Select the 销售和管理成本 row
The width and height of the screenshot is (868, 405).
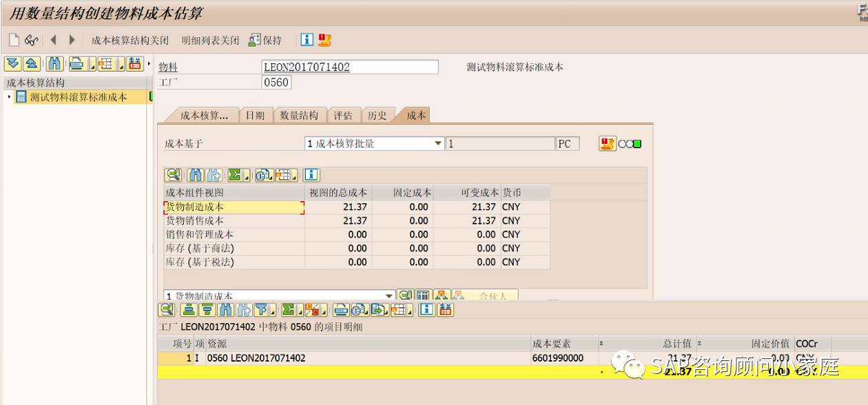pos(357,234)
